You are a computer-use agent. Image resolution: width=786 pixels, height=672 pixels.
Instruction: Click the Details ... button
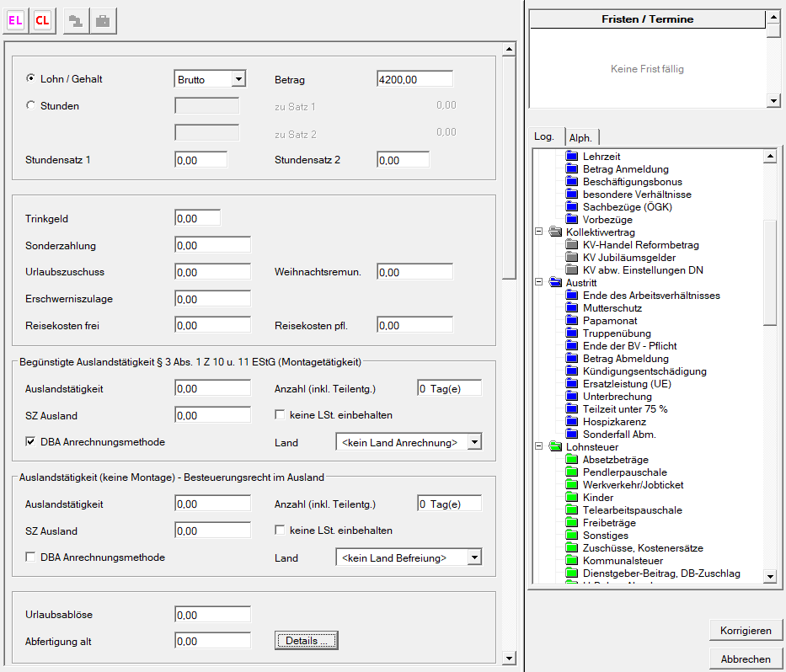(x=307, y=641)
